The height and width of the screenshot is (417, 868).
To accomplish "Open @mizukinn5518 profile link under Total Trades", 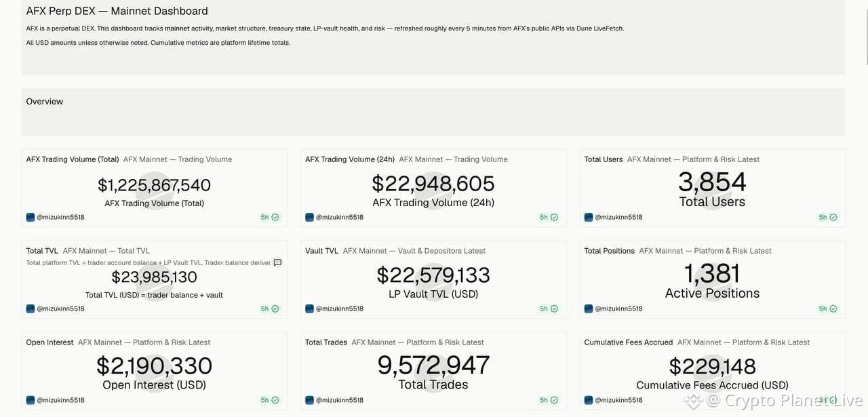I will pos(340,401).
